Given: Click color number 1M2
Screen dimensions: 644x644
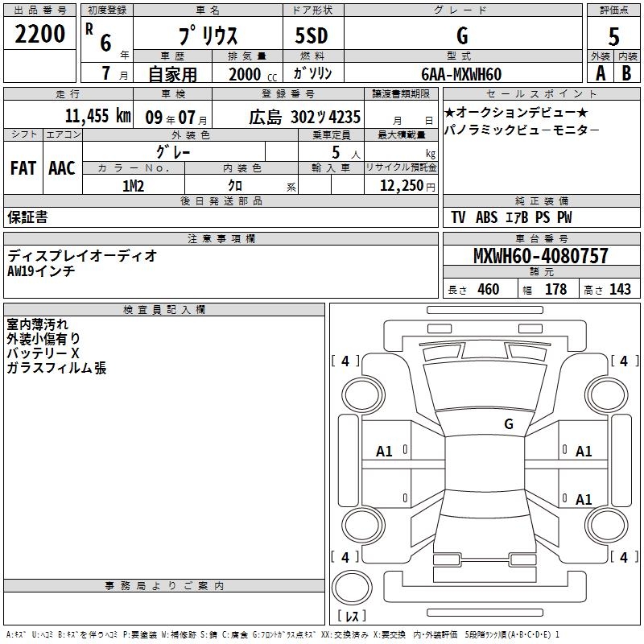Looking at the screenshot, I should [x=134, y=186].
